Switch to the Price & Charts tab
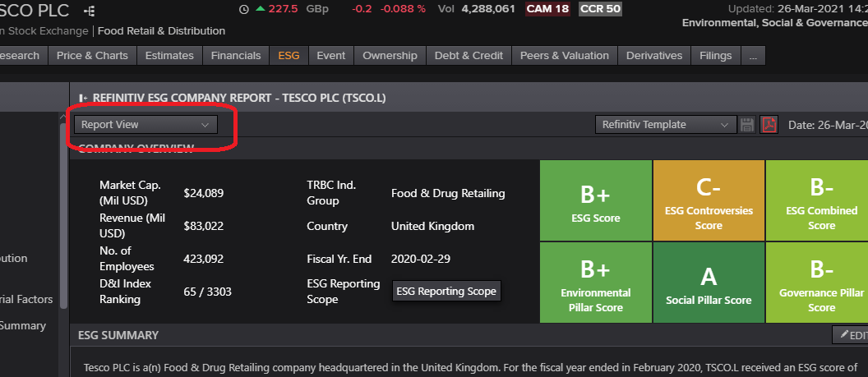 [92, 56]
